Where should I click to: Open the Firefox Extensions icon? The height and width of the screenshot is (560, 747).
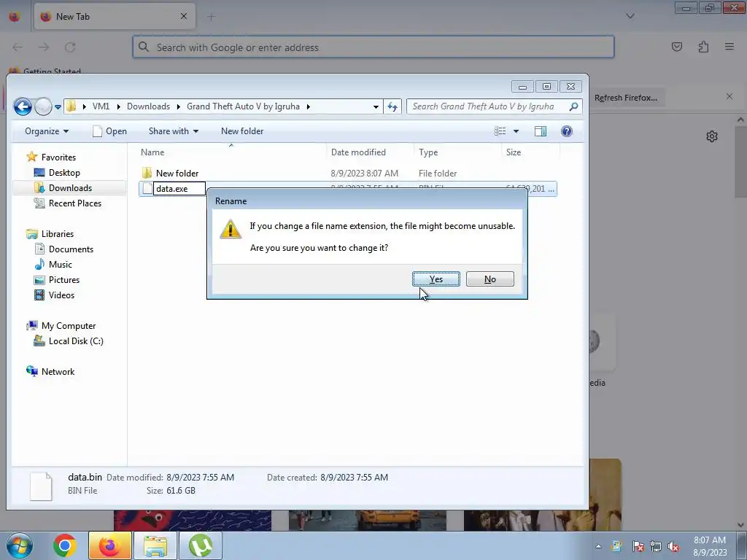703,47
